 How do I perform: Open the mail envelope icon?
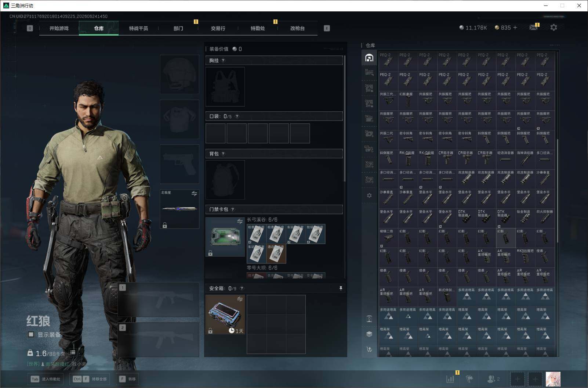click(x=534, y=28)
